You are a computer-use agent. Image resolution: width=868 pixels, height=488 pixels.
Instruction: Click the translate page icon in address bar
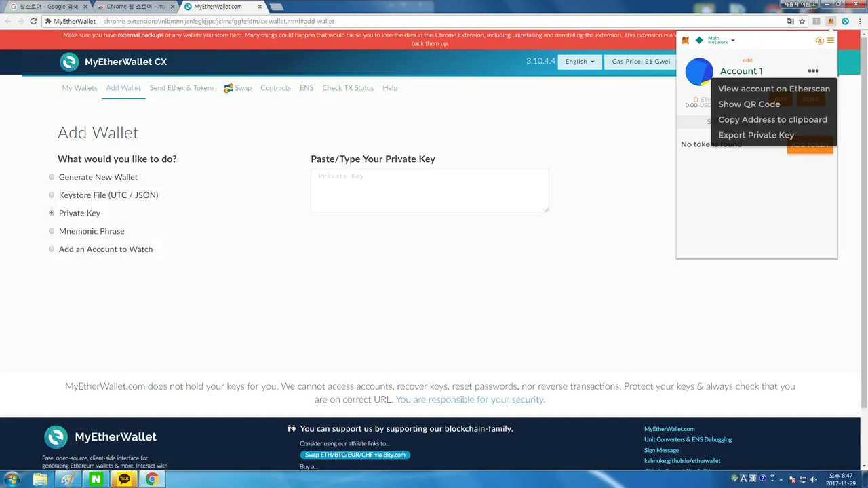(x=791, y=21)
